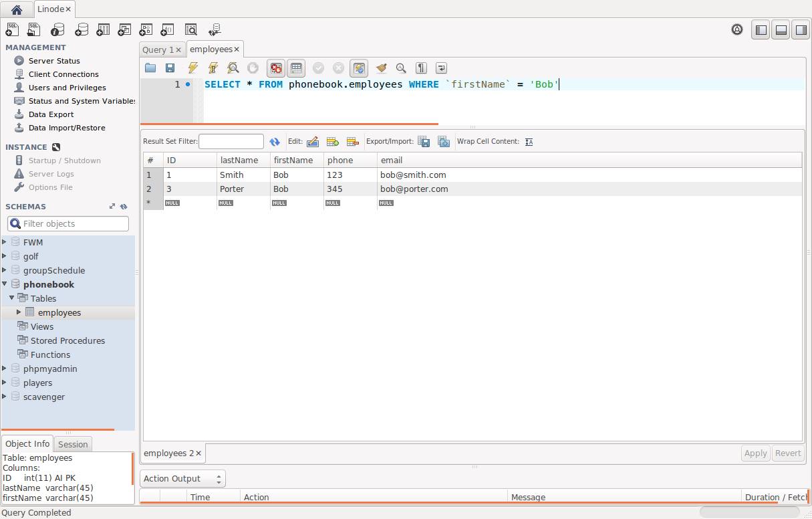The height and width of the screenshot is (519, 812).
Task: Open the Action Output dropdown
Action: pos(182,478)
